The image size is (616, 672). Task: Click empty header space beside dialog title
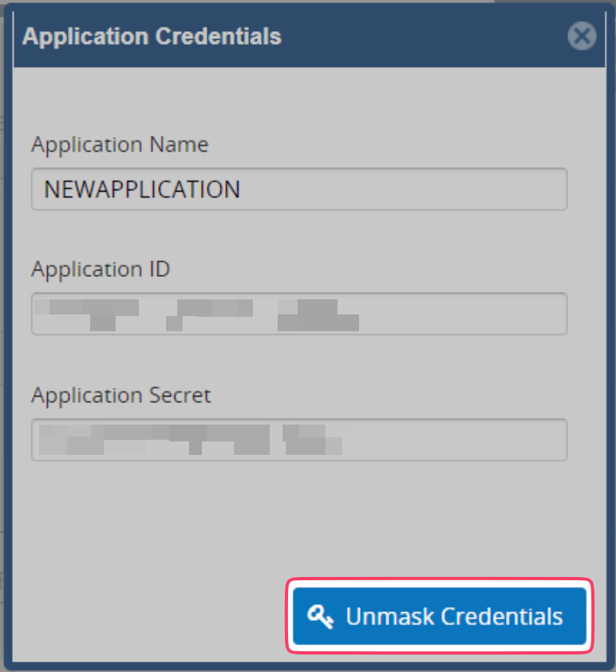click(x=423, y=36)
